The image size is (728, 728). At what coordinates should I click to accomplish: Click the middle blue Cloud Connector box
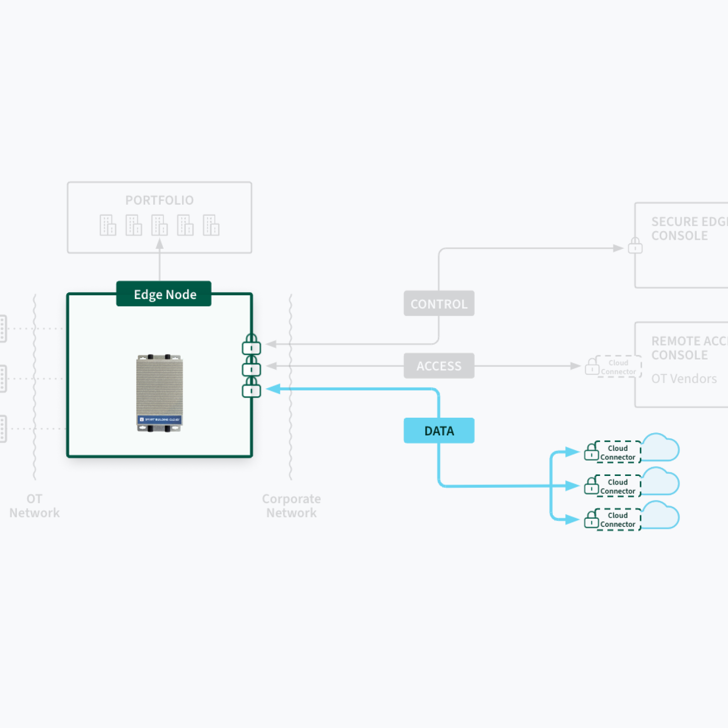point(618,486)
